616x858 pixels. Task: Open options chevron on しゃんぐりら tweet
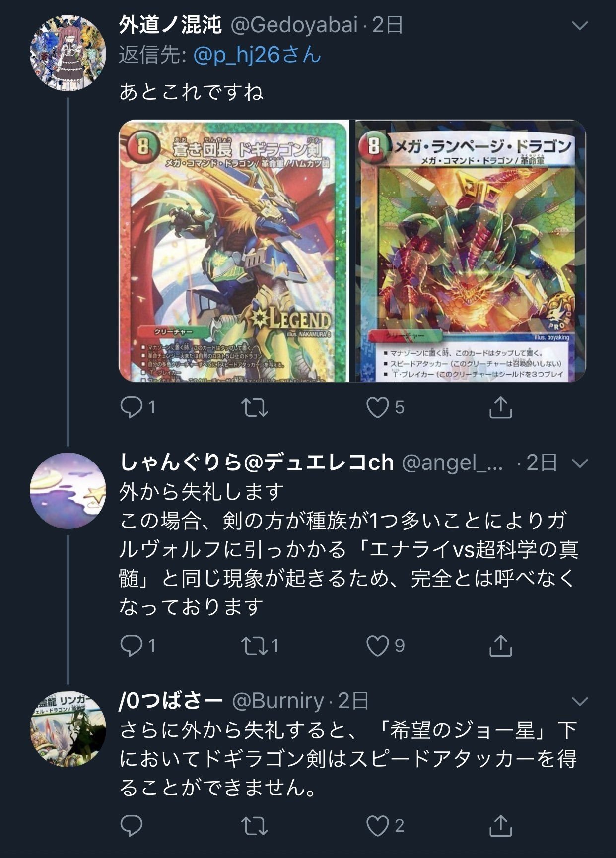point(580,463)
